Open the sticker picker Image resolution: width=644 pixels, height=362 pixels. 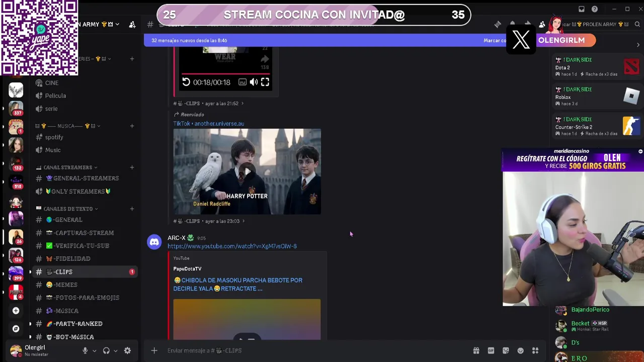click(506, 350)
